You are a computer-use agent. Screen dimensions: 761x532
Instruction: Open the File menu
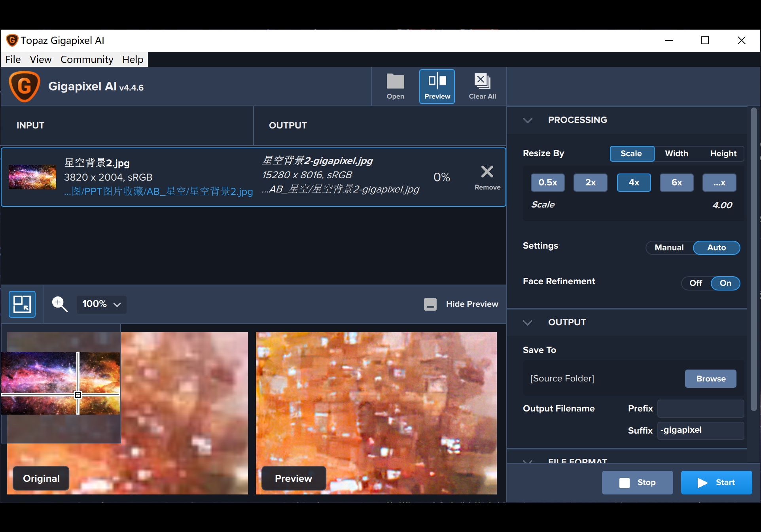(x=13, y=59)
